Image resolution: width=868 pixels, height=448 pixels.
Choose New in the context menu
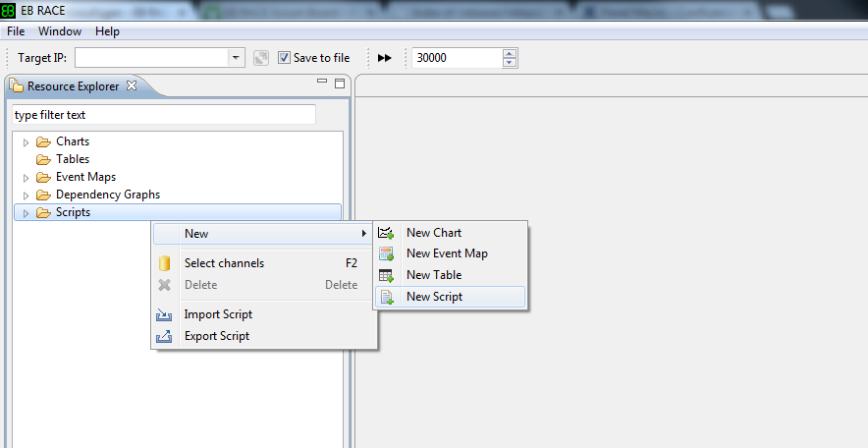tap(263, 234)
